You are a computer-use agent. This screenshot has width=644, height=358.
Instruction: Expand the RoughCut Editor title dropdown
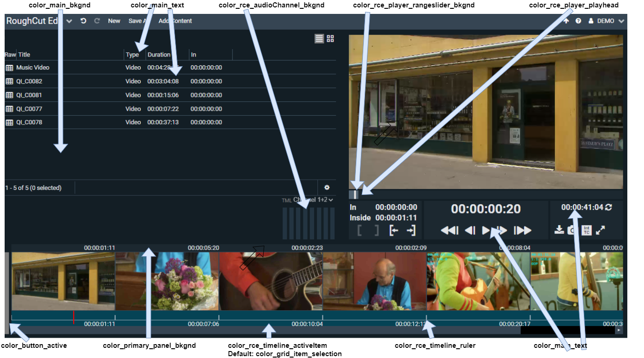[x=69, y=21]
